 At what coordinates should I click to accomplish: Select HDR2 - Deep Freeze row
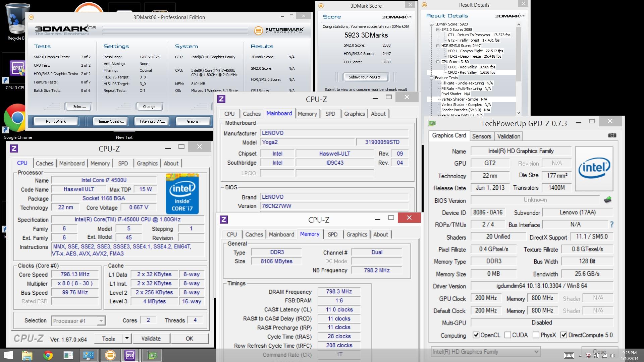(474, 56)
